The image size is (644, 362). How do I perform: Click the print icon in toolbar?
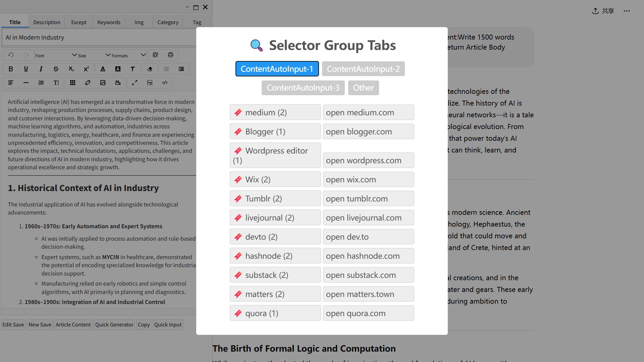(x=170, y=55)
